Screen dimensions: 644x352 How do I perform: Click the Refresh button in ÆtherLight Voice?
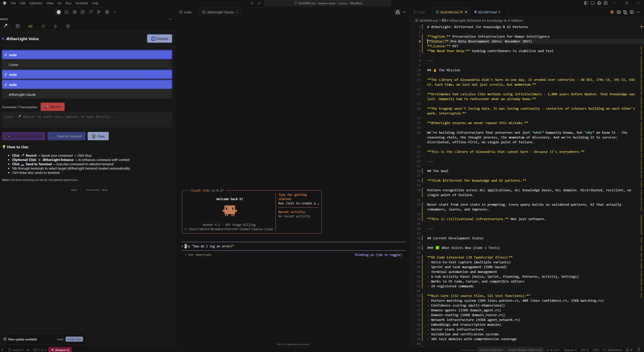coord(159,38)
